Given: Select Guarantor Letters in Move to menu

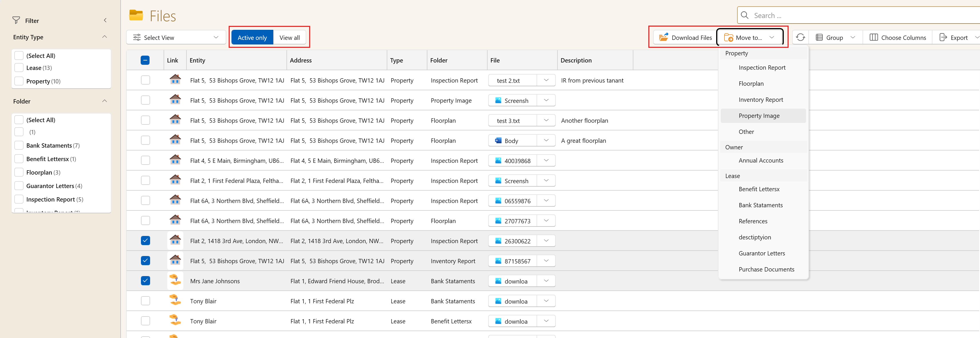Looking at the screenshot, I should coord(762,253).
